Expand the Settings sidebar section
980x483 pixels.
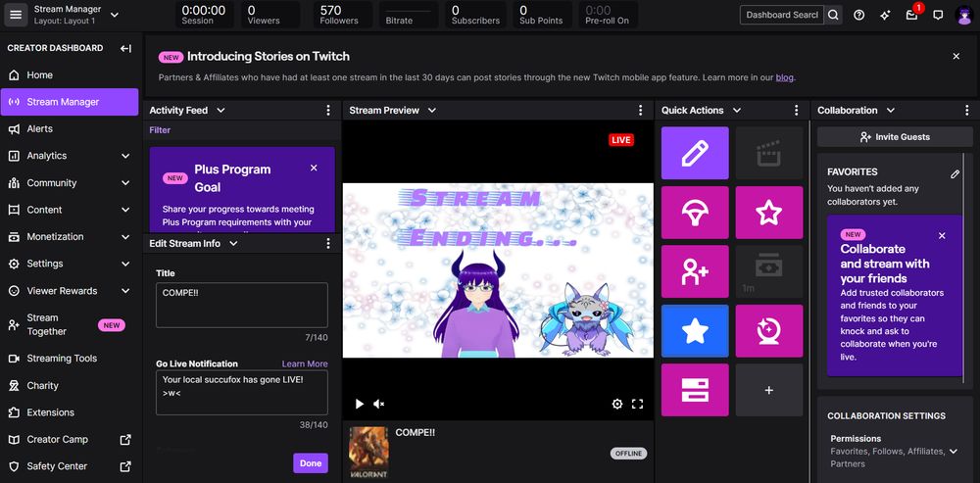click(125, 264)
